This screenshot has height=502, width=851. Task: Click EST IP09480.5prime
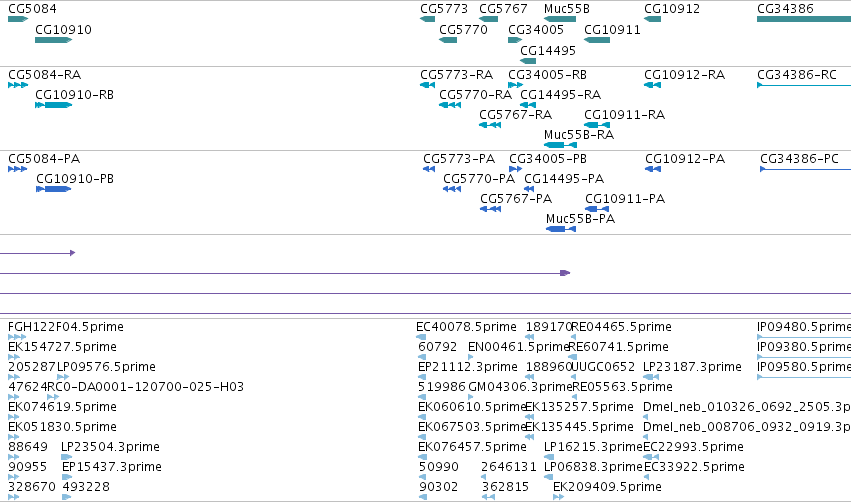click(x=804, y=327)
